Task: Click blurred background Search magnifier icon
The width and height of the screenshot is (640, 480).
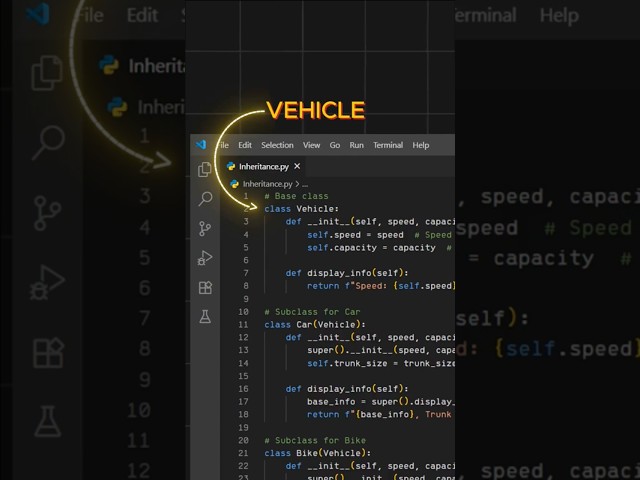Action: pyautogui.click(x=49, y=142)
